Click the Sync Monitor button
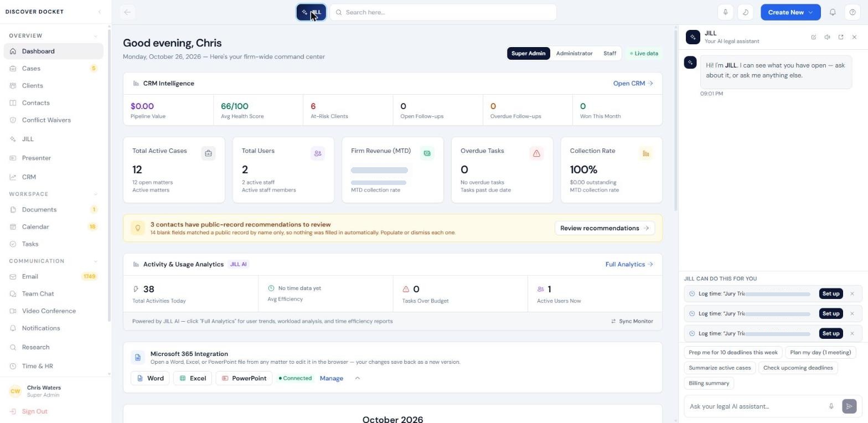 [632, 322]
